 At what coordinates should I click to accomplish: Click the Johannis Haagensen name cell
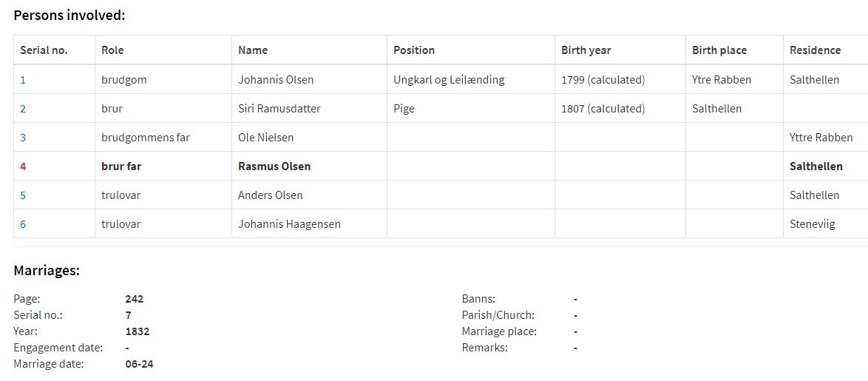(x=309, y=223)
